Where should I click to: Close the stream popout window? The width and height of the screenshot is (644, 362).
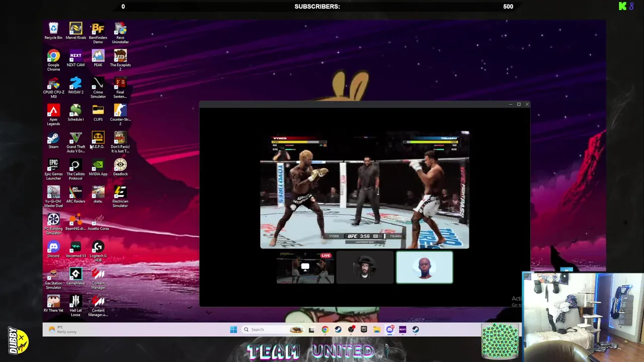coord(527,105)
